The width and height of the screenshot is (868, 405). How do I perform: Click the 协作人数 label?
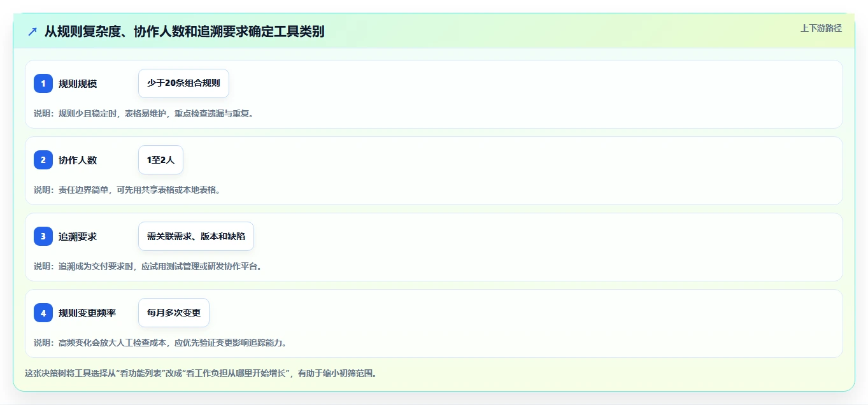click(x=78, y=160)
